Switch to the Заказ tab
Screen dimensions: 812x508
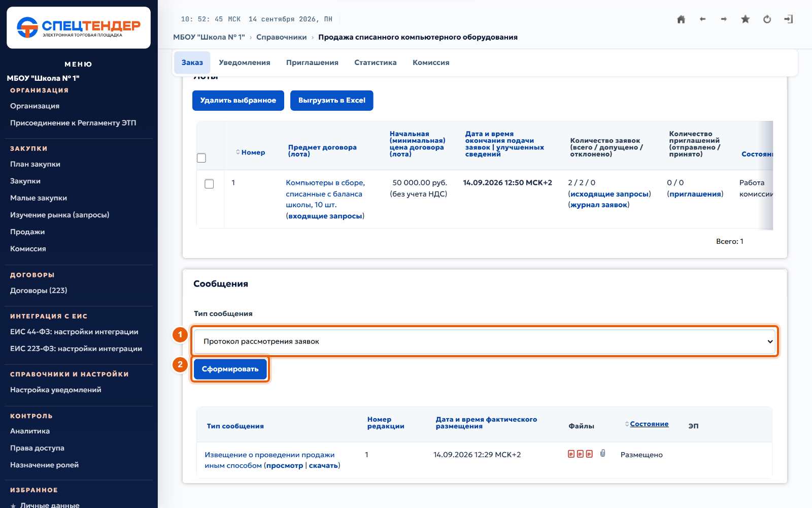(x=192, y=62)
